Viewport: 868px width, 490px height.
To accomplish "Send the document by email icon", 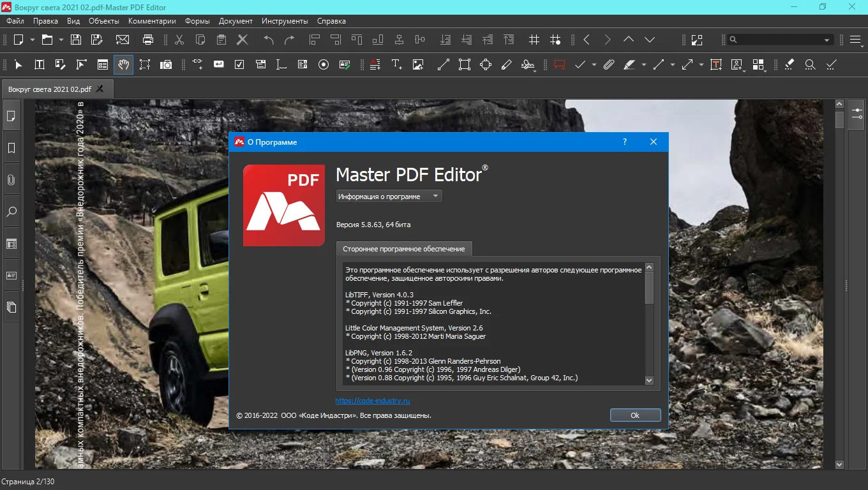I will [x=122, y=40].
